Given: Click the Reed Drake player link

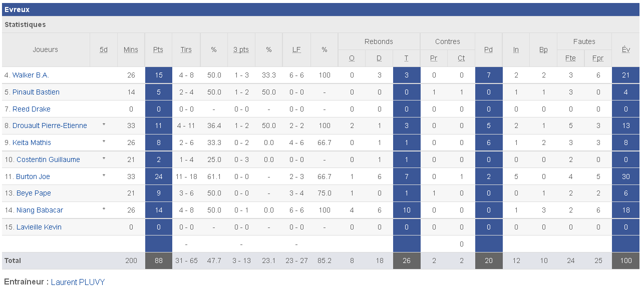Looking at the screenshot, I should [x=31, y=109].
